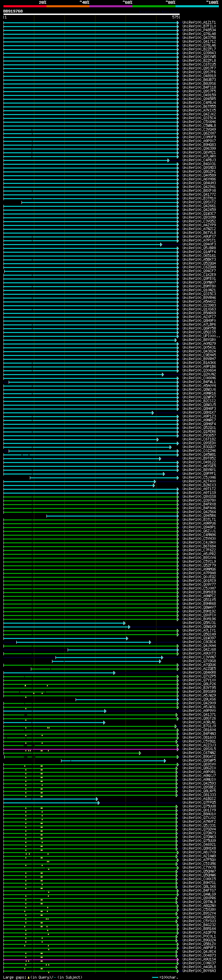Viewport: 222px width, 980px height.
Task: Select hit UniRef100_Q9SXT2
Action: 199,202
